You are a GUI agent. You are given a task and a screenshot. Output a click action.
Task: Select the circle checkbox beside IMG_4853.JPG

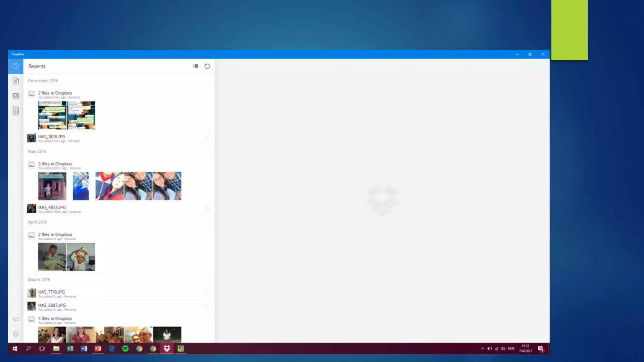pos(207,208)
